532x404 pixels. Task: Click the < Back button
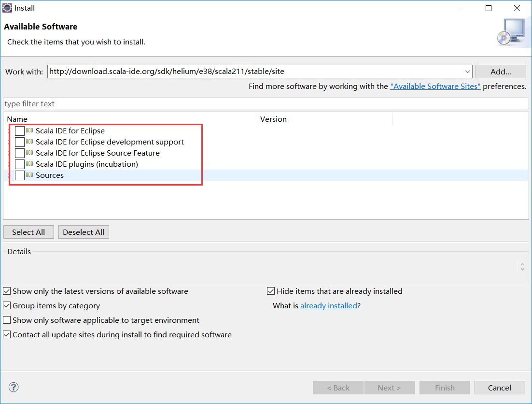tap(338, 388)
